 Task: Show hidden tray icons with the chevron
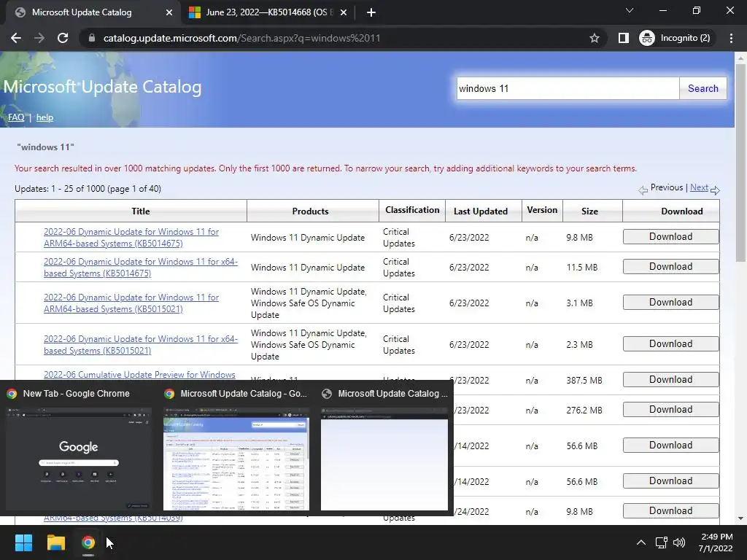(641, 542)
